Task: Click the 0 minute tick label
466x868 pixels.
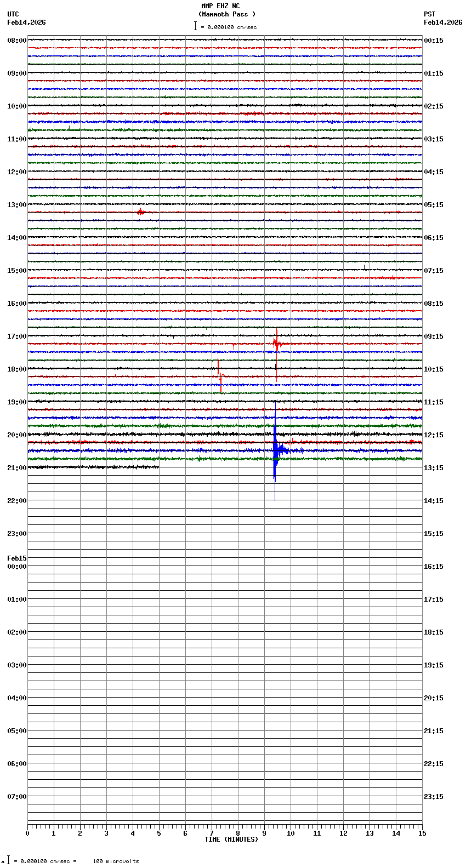Action: [27, 833]
